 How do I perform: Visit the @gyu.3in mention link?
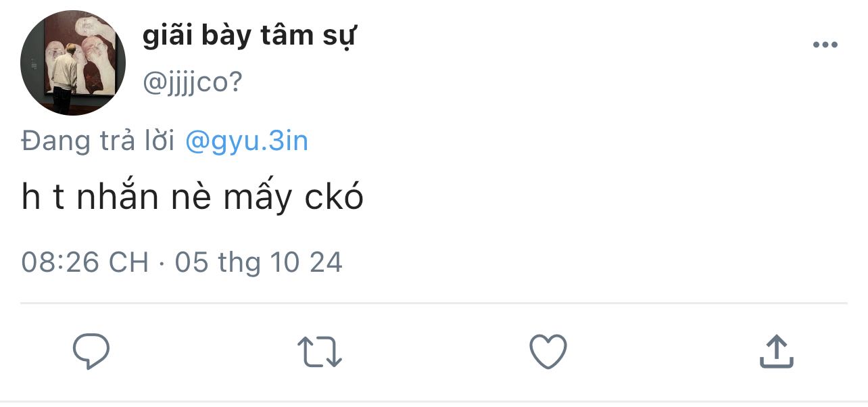click(x=246, y=141)
